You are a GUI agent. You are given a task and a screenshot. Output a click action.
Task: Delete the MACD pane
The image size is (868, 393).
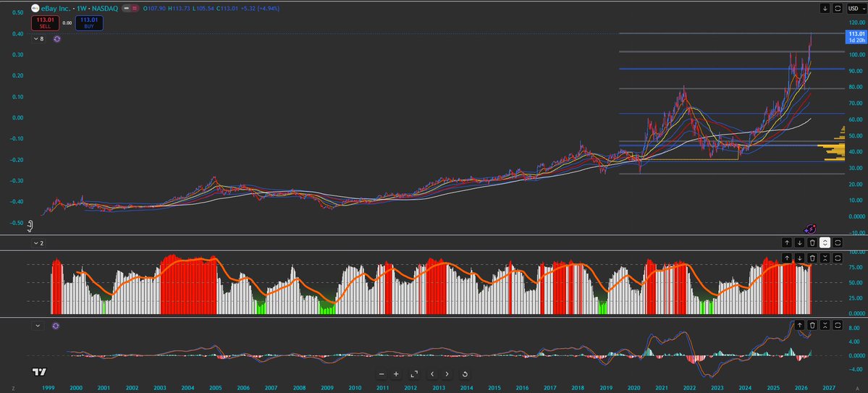(812, 326)
